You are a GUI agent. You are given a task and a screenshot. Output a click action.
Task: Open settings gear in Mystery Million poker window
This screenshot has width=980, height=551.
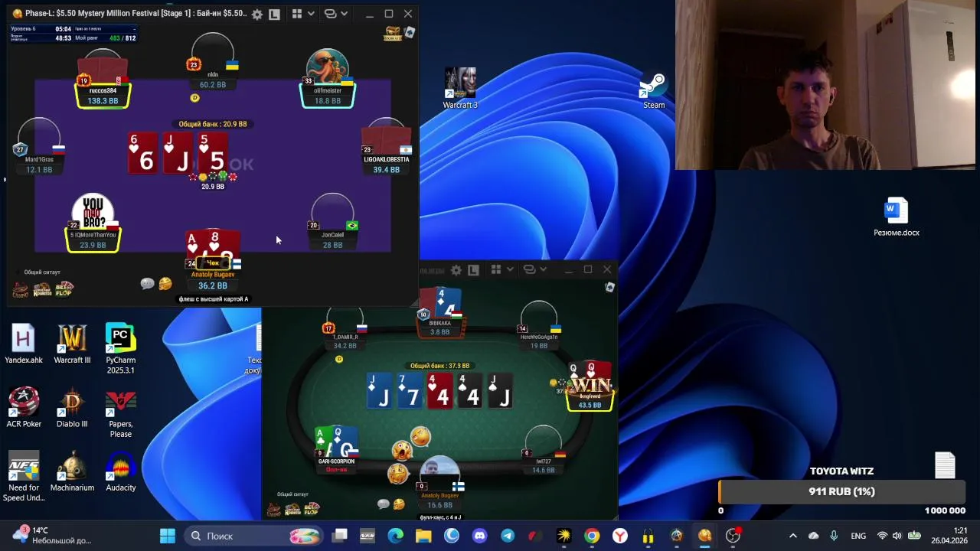coord(257,14)
